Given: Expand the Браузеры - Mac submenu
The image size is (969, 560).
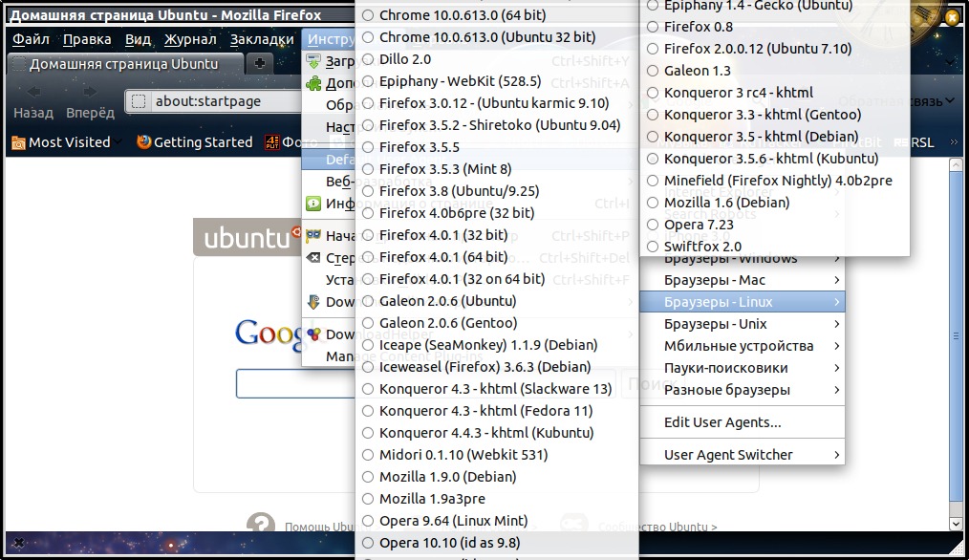Looking at the screenshot, I should click(742, 280).
